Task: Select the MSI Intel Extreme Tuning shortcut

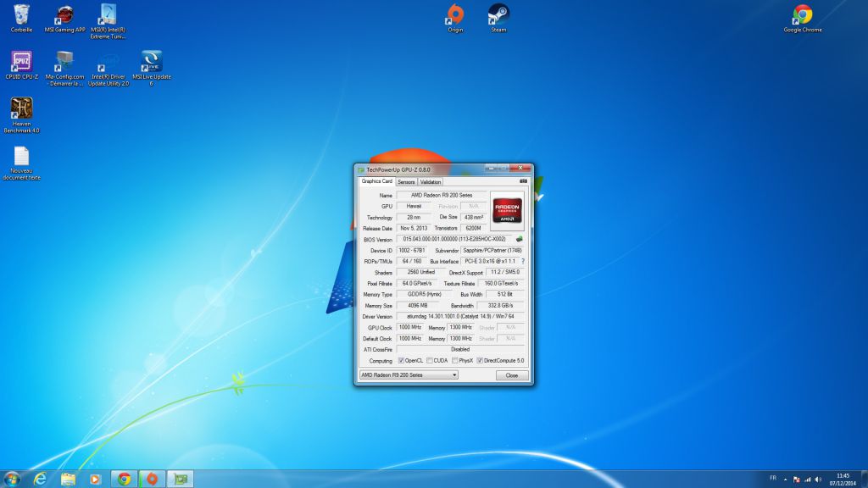Action: pos(108,21)
